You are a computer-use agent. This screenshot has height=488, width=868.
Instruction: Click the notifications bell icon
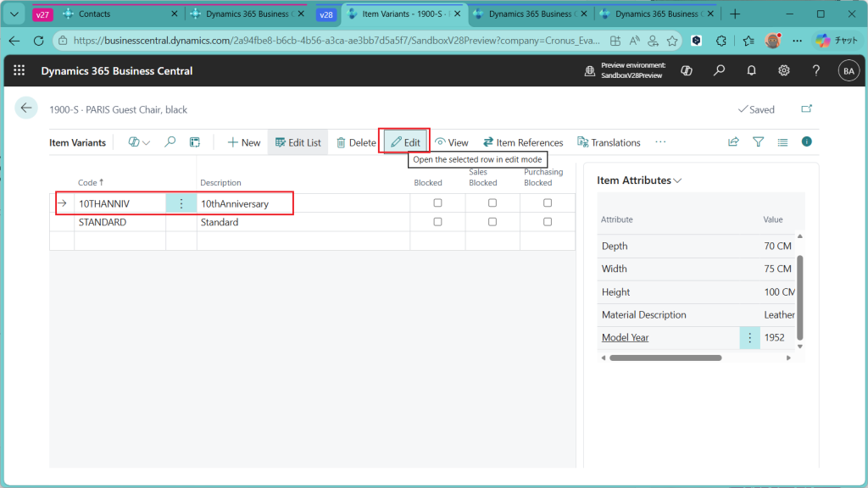pyautogui.click(x=751, y=71)
